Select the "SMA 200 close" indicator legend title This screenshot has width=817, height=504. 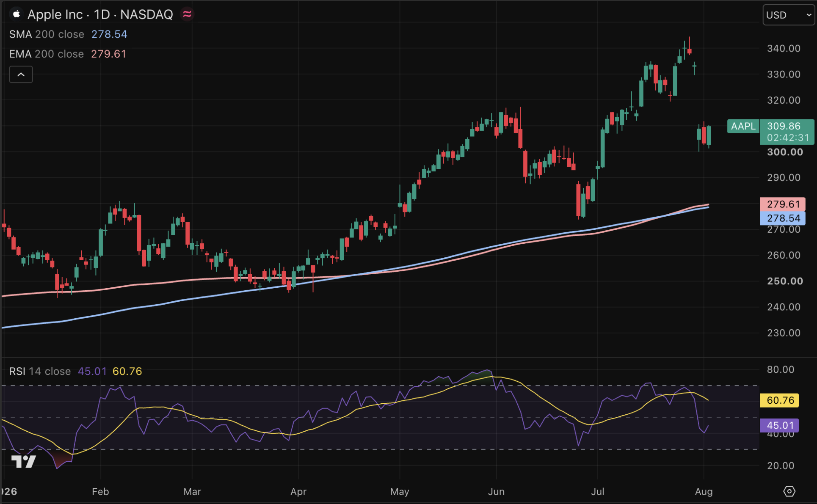[x=47, y=34]
